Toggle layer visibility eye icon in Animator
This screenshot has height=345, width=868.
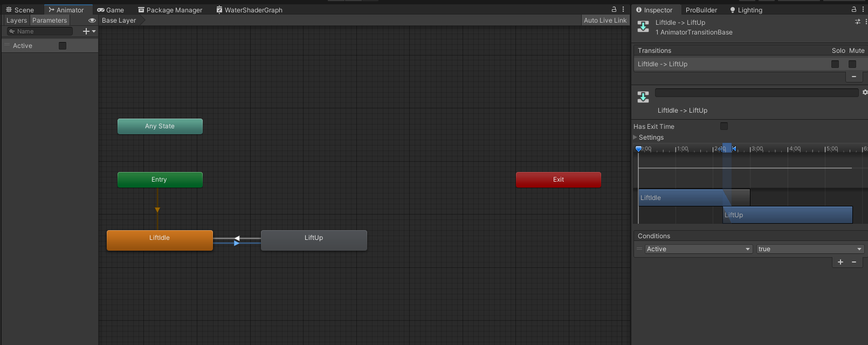pos(92,21)
